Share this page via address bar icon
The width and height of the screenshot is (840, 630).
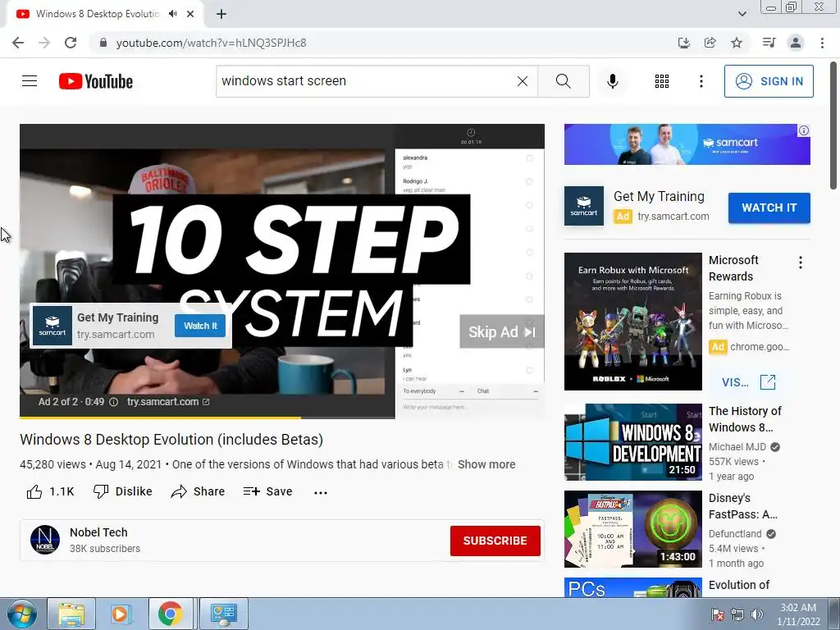(710, 43)
